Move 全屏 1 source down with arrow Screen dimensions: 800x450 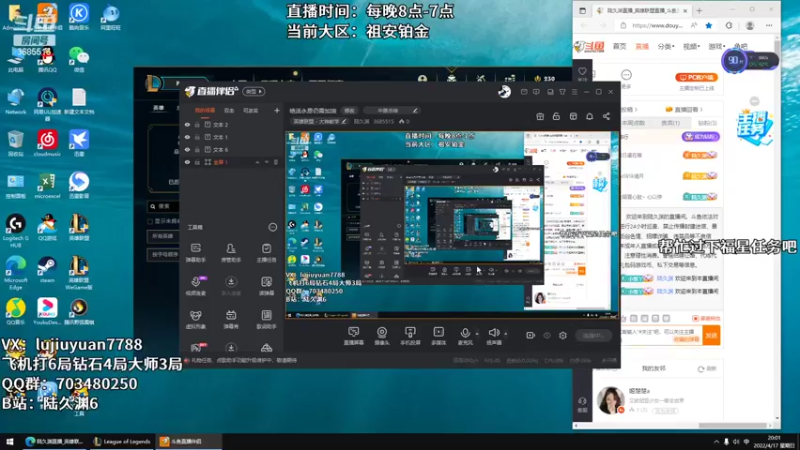coord(266,162)
